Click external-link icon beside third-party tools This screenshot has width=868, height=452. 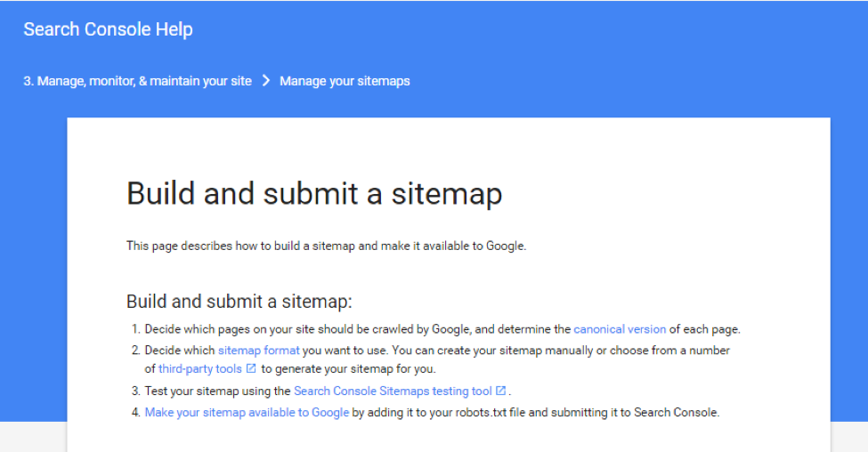[251, 368]
